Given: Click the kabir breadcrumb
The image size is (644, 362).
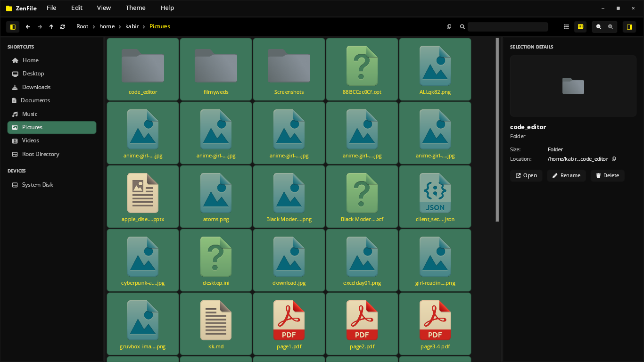Looking at the screenshot, I should tap(132, 26).
